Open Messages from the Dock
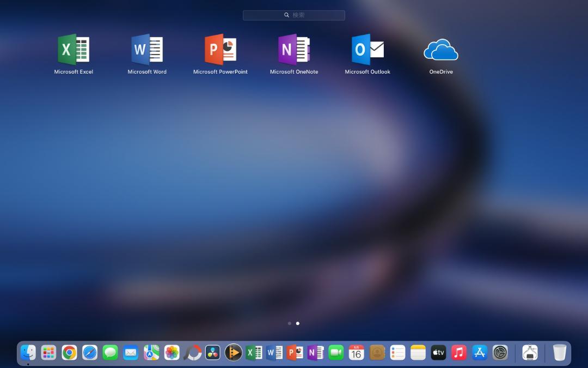 [x=110, y=353]
